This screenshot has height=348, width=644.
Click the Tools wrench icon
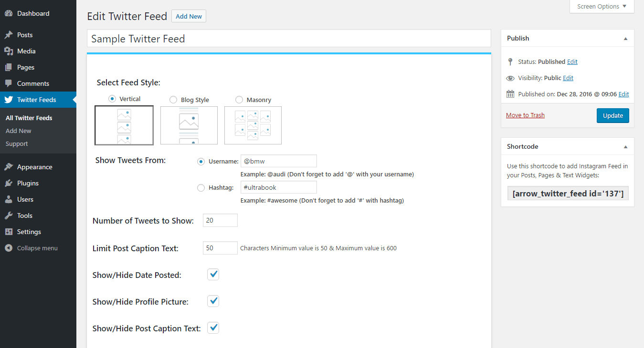pos(9,215)
